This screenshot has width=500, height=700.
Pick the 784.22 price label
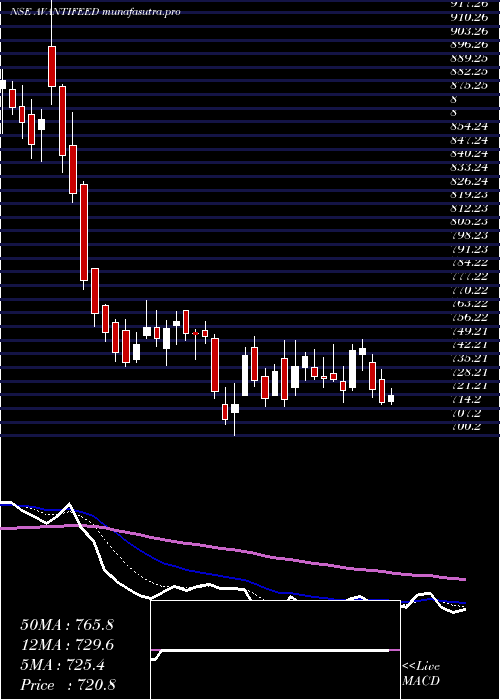[469, 263]
